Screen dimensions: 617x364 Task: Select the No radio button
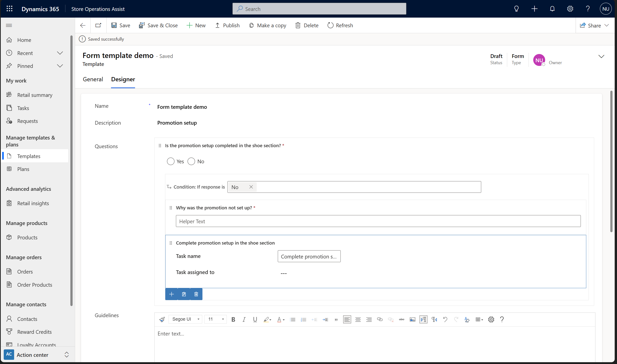point(191,161)
